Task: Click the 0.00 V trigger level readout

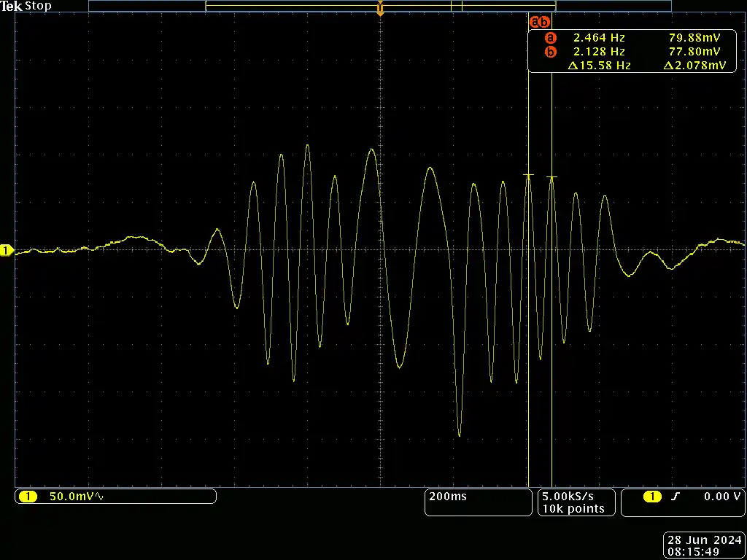Action: [x=723, y=497]
